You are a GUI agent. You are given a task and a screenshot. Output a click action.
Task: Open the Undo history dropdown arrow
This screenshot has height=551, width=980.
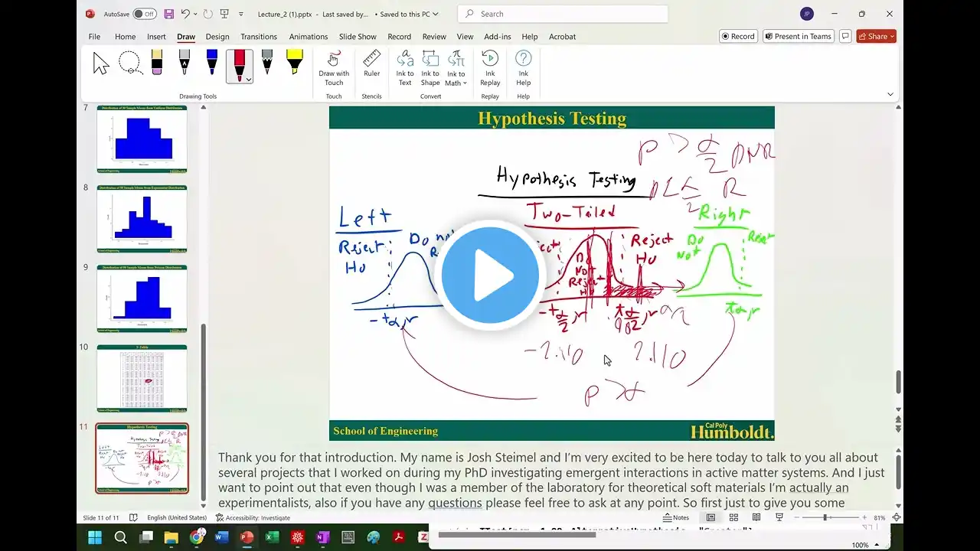point(195,14)
